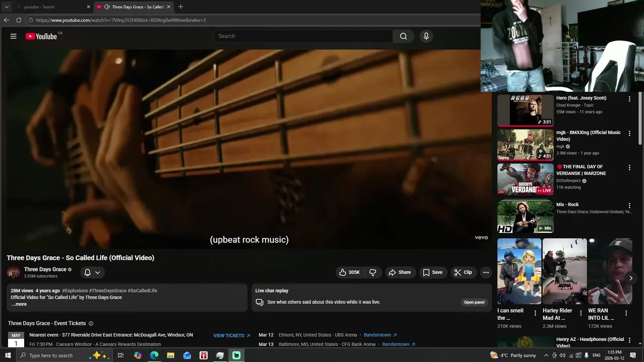This screenshot has height=362, width=644.
Task: Open options for WE RAN INTO LIL Short
Action: tap(626, 313)
